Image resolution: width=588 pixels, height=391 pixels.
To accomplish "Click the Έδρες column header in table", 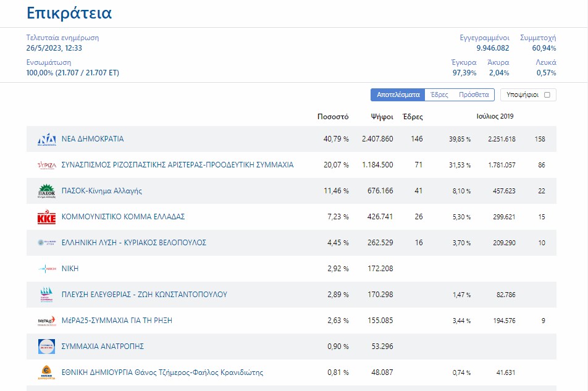I will [413, 117].
